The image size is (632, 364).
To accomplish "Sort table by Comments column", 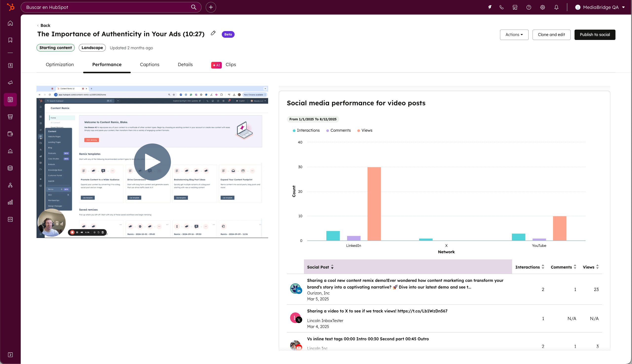I will tap(563, 267).
